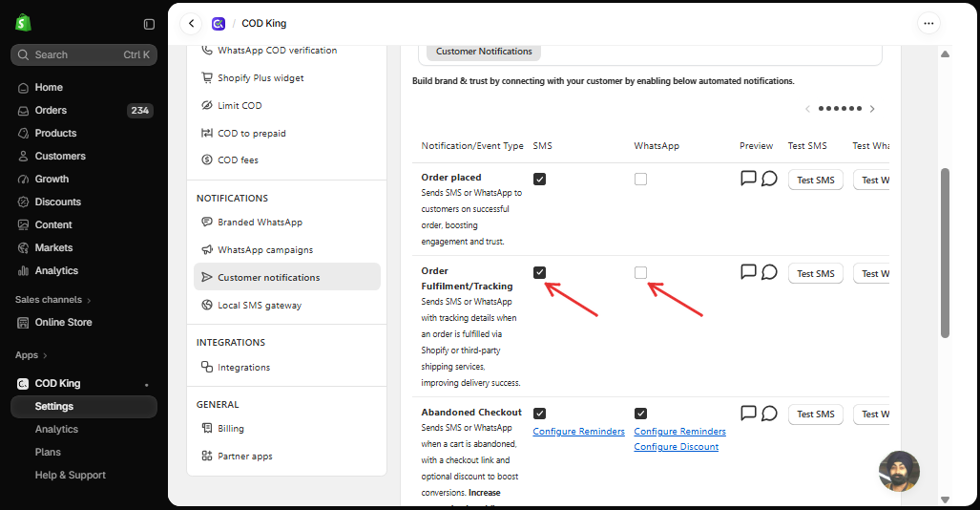Click Test SMS for Order Fulfilment/Tracking
Viewport: 980px width, 510px height.
[816, 273]
